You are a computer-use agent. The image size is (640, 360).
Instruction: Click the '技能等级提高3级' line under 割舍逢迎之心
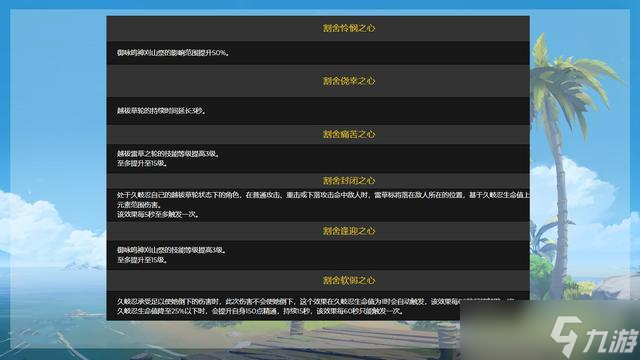pyautogui.click(x=172, y=250)
